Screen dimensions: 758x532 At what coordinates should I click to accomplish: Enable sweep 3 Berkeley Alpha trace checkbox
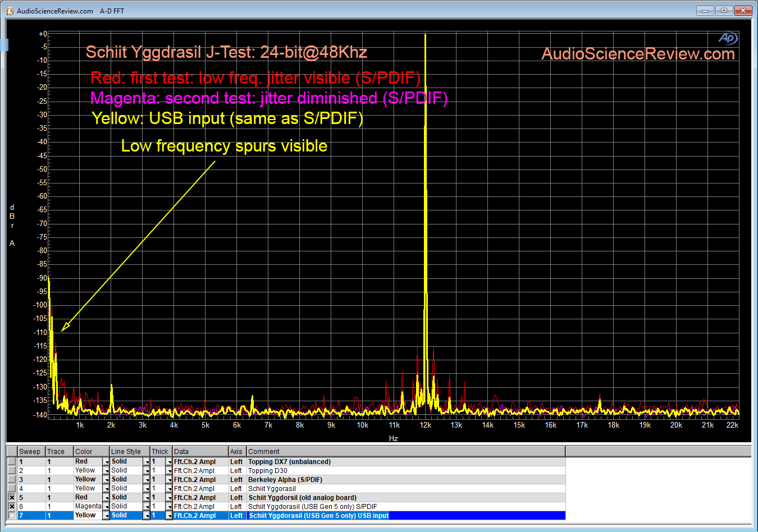12,480
